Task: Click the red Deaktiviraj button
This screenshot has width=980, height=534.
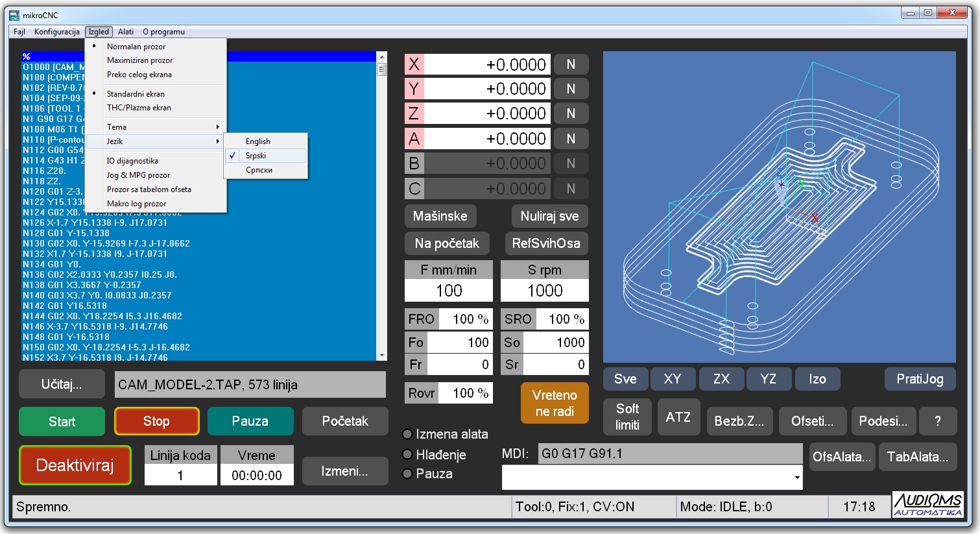Action: (75, 465)
